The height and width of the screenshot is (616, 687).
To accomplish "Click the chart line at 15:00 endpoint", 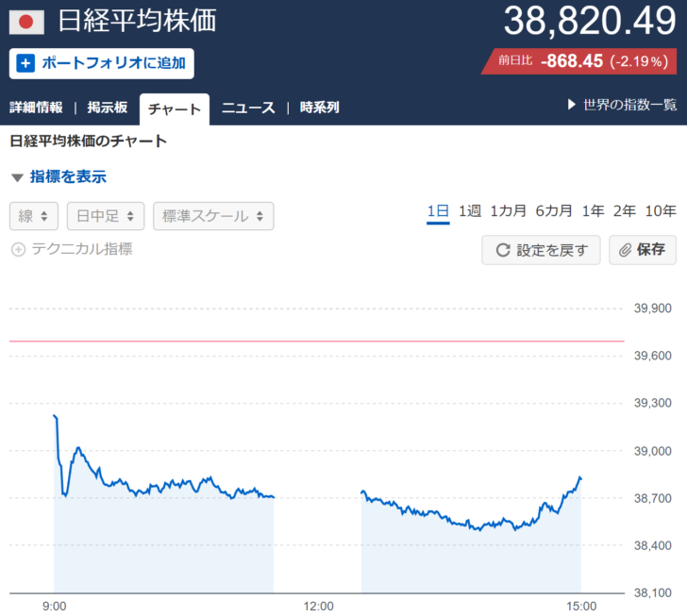I will click(x=580, y=478).
